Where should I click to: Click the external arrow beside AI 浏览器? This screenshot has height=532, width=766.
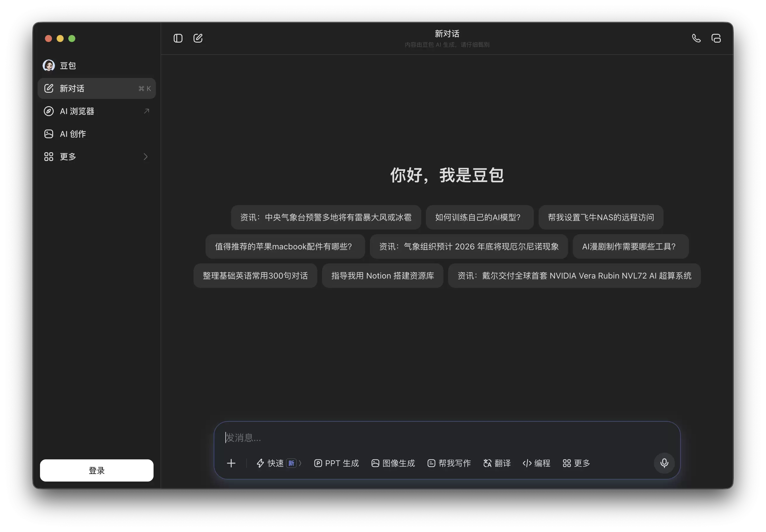(x=147, y=111)
